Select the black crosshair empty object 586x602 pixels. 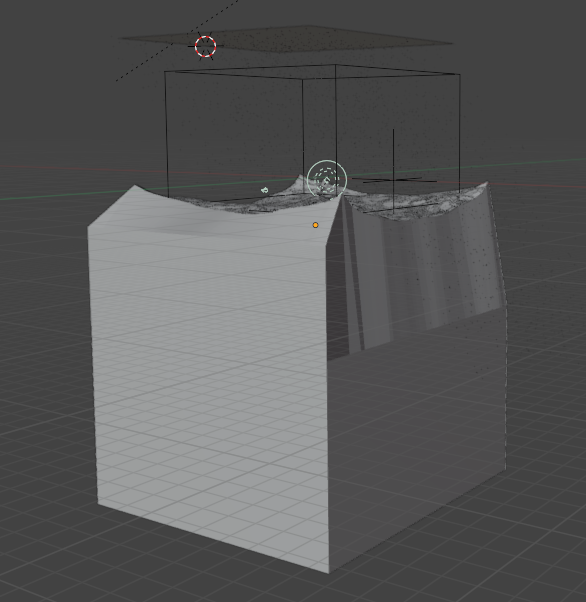pyautogui.click(x=393, y=179)
